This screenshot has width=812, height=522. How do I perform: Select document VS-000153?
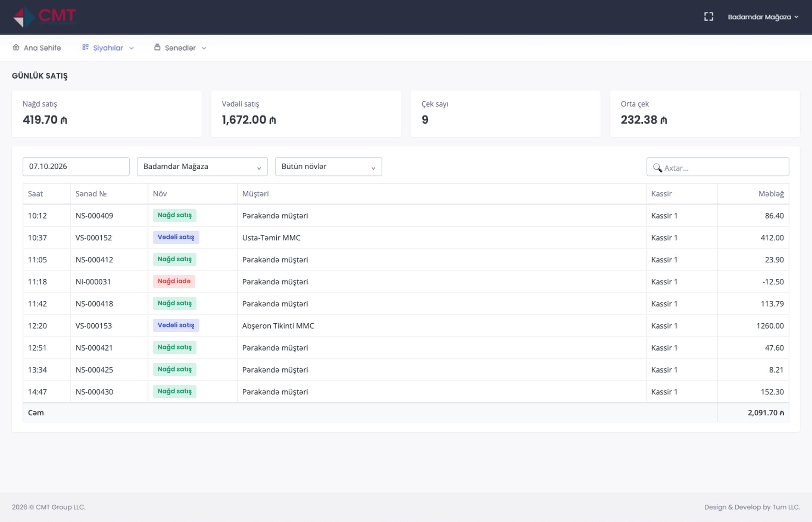94,325
